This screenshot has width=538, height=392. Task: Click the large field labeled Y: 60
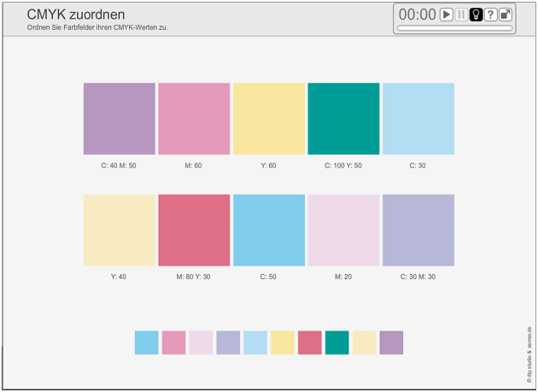[x=269, y=119]
